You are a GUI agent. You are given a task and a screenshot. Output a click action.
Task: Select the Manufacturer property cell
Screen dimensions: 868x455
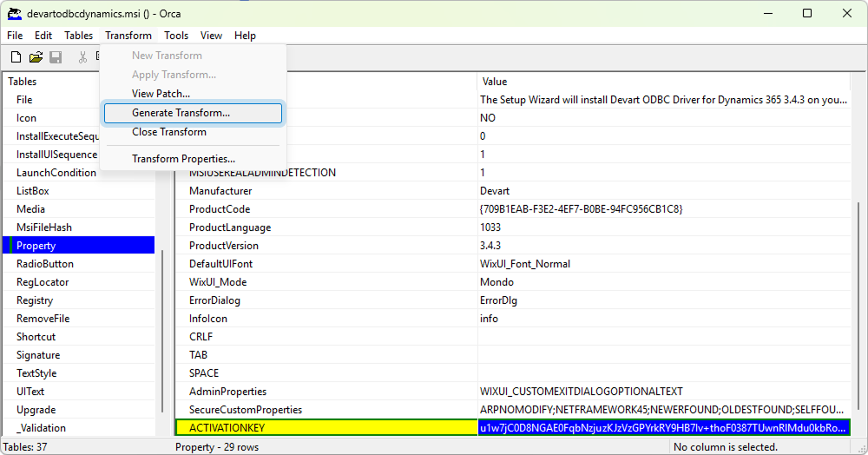[x=326, y=191]
